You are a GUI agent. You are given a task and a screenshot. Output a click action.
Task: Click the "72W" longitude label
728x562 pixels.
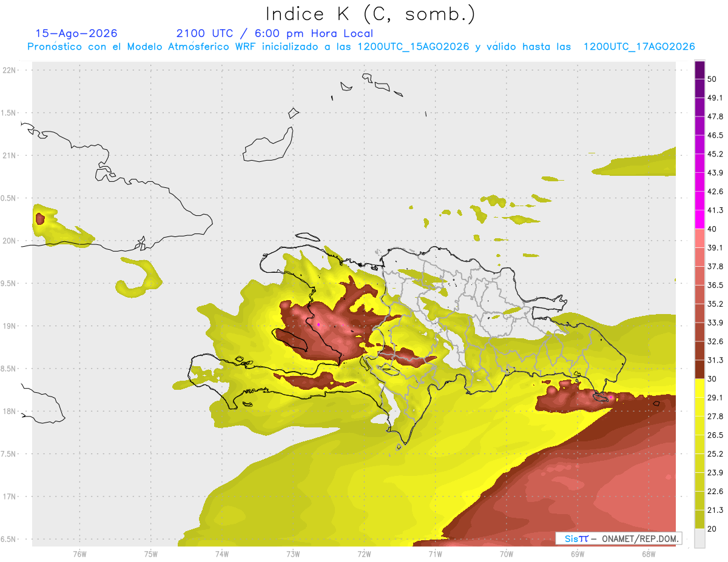click(x=364, y=554)
